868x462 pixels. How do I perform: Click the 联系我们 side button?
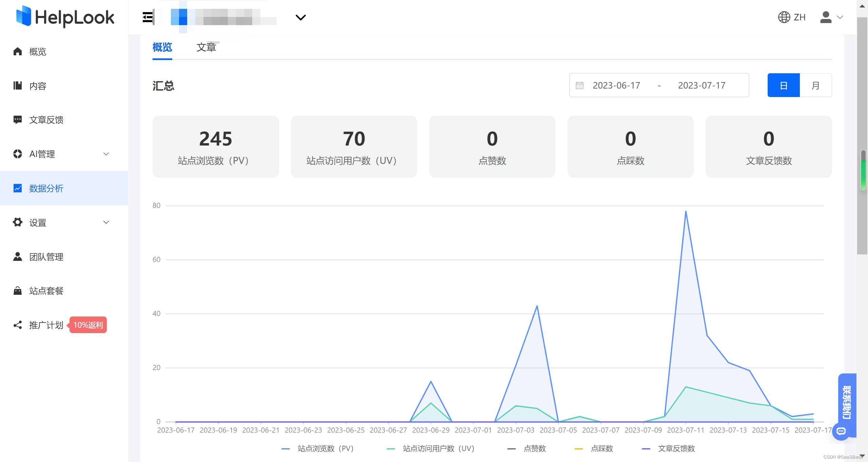coord(847,402)
